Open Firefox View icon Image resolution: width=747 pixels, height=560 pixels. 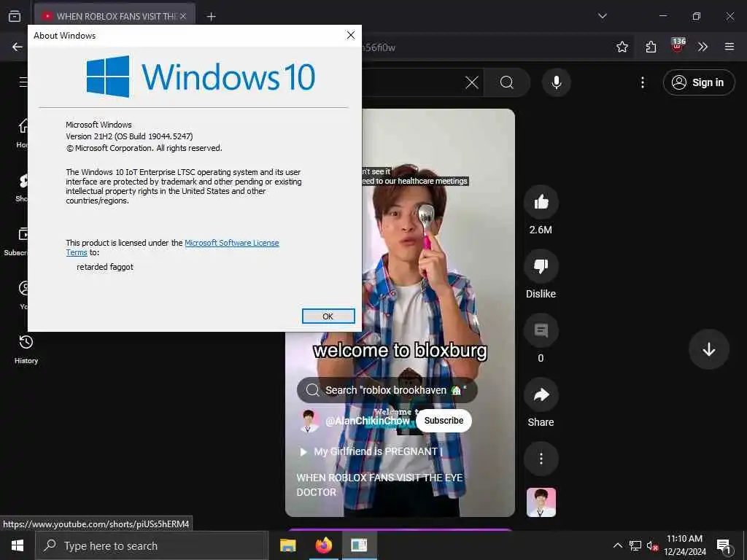click(15, 16)
